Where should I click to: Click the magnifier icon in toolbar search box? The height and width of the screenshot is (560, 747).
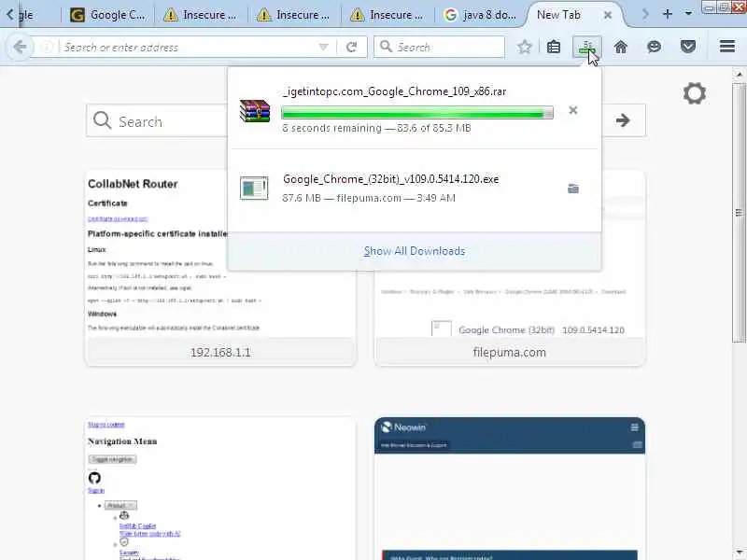386,46
